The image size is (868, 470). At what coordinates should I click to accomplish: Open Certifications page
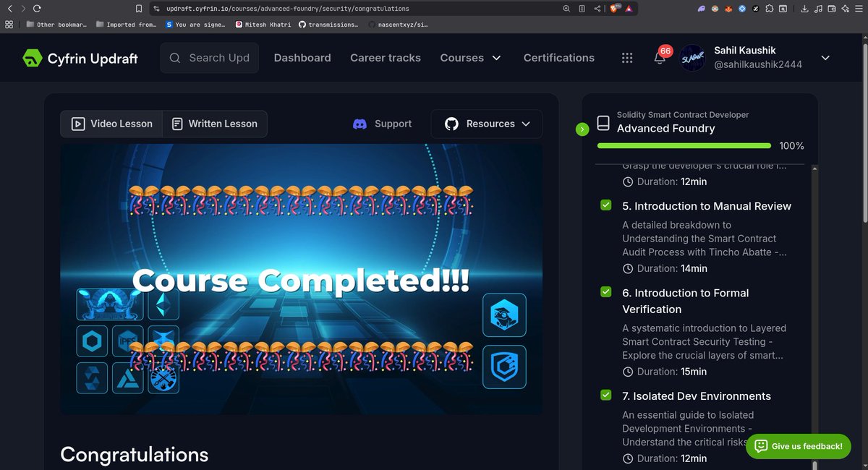coord(559,58)
